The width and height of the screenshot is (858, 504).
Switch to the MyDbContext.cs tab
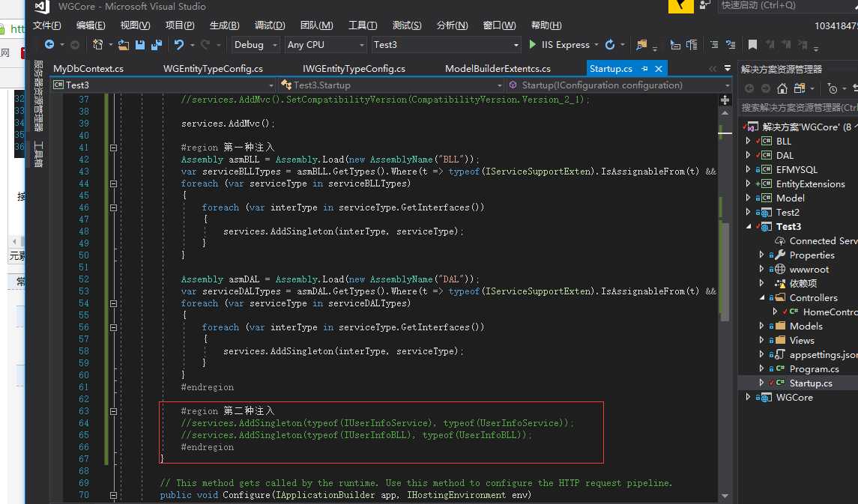(88, 69)
